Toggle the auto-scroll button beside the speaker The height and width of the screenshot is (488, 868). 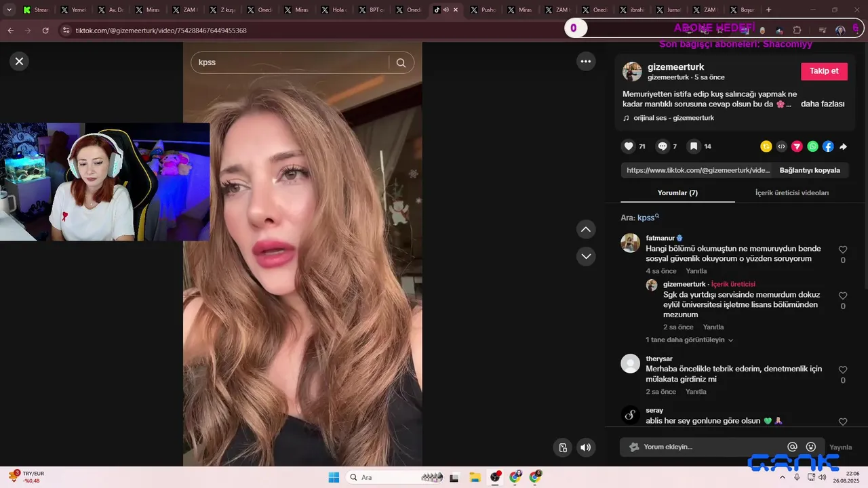563,447
